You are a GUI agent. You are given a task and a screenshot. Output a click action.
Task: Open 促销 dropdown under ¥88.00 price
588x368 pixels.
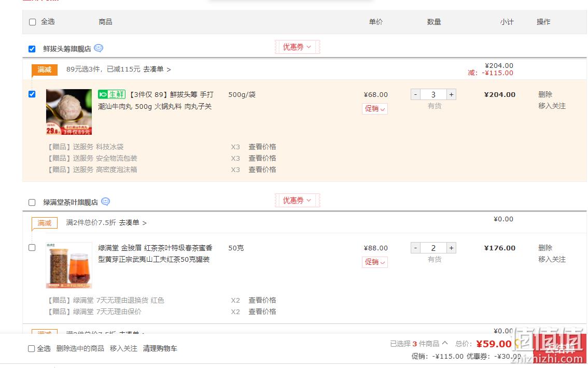374,262
